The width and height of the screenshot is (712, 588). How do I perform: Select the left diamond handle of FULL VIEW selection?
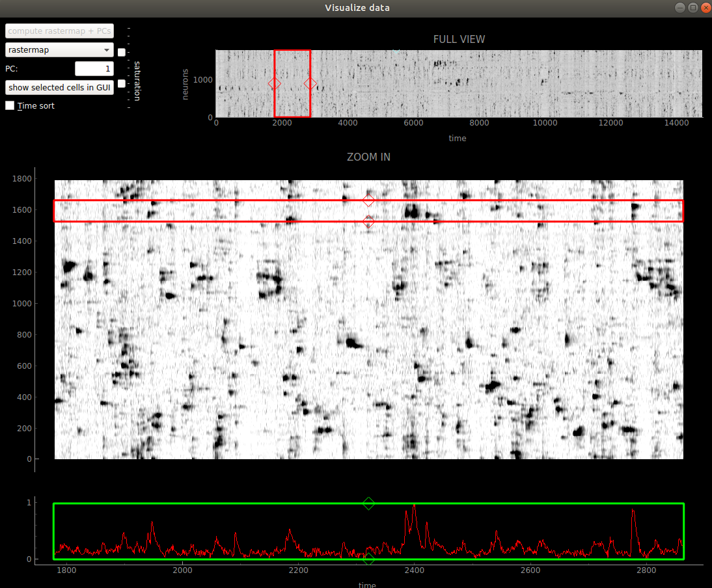point(274,83)
